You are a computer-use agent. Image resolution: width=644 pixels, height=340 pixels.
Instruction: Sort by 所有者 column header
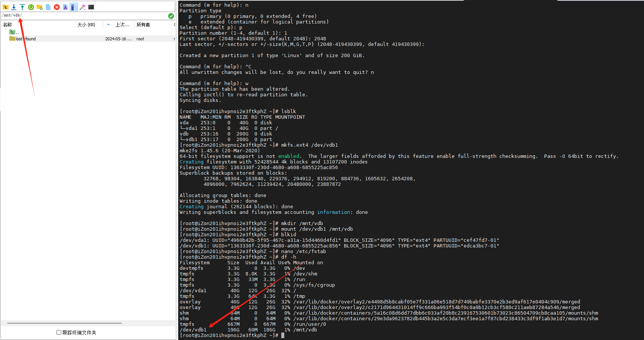[143, 25]
